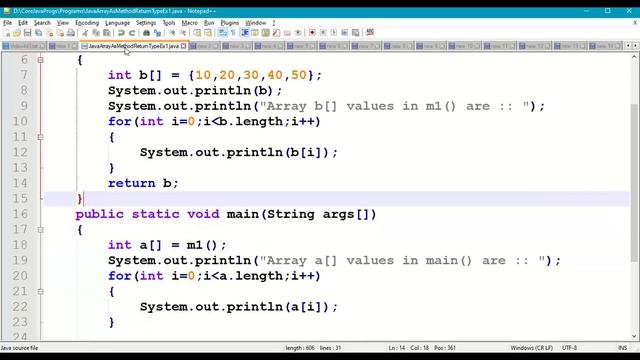The image size is (640, 360).
Task: Click the Copy toolbar icon
Action: (96, 33)
